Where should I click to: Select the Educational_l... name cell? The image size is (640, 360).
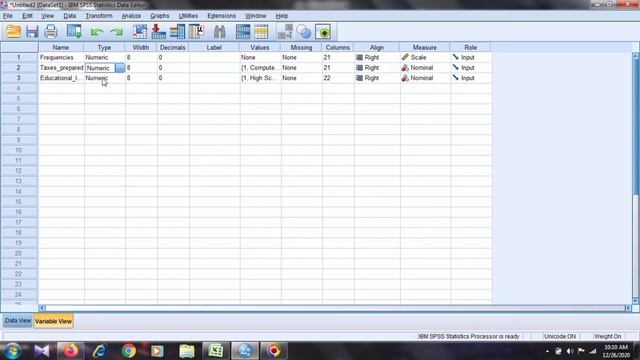[x=61, y=78]
